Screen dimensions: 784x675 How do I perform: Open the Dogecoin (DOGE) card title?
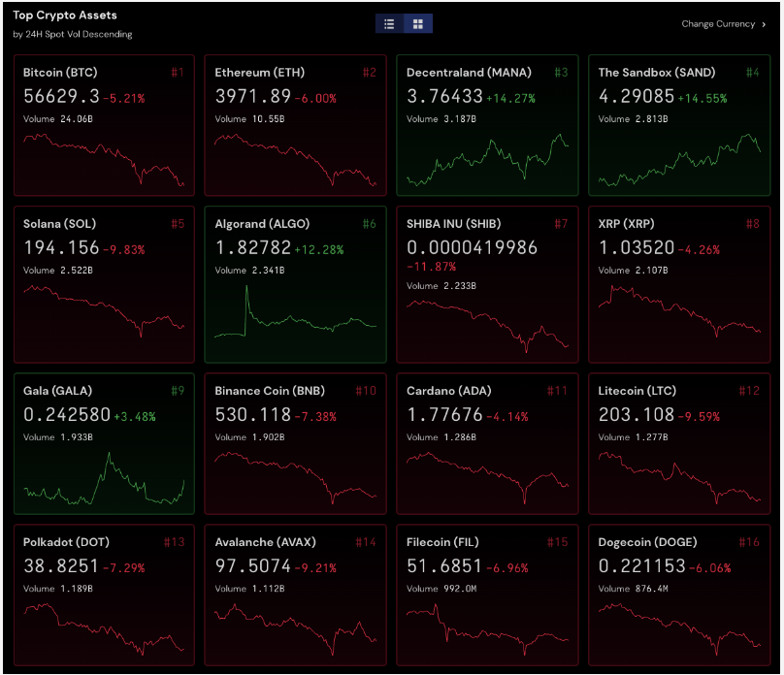point(647,542)
